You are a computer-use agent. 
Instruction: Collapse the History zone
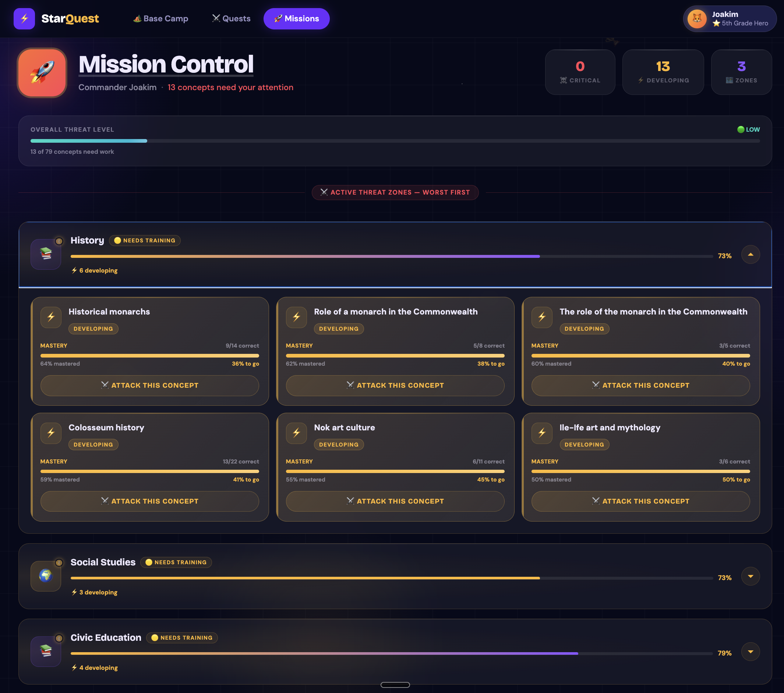[751, 255]
